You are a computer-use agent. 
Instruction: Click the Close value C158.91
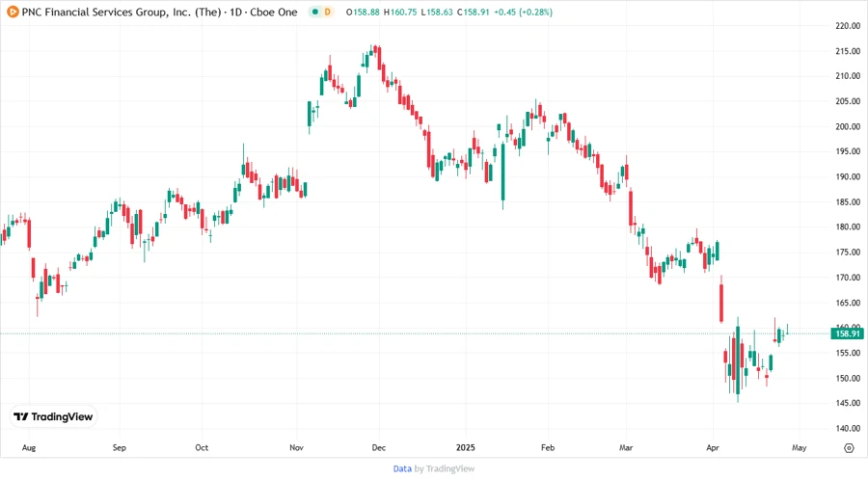(474, 13)
